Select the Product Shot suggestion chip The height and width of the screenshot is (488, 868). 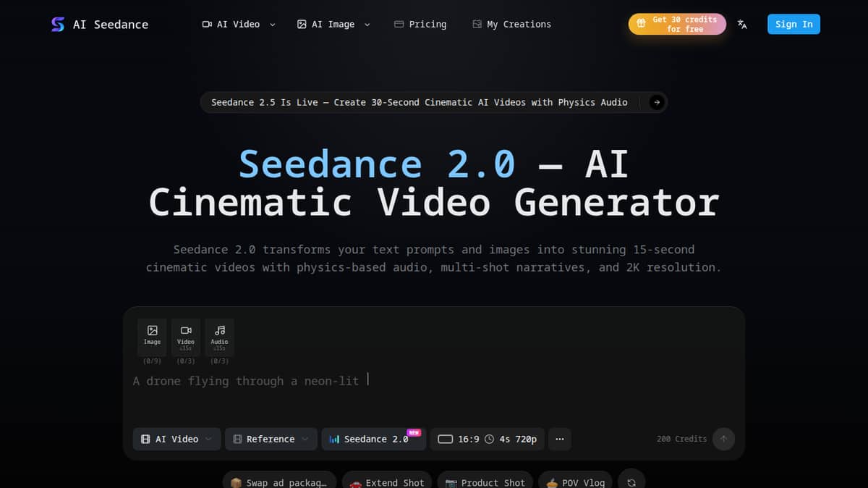point(485,482)
